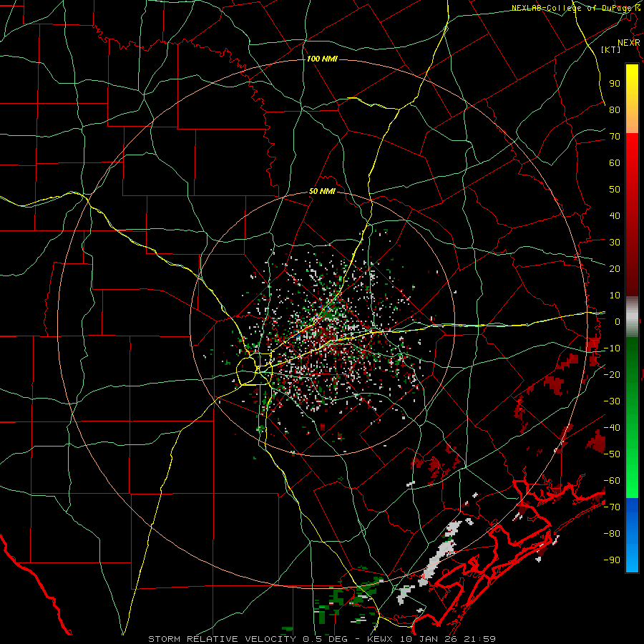Click the 60 value on the velocity scale
The width and height of the screenshot is (644, 644).
(x=615, y=162)
